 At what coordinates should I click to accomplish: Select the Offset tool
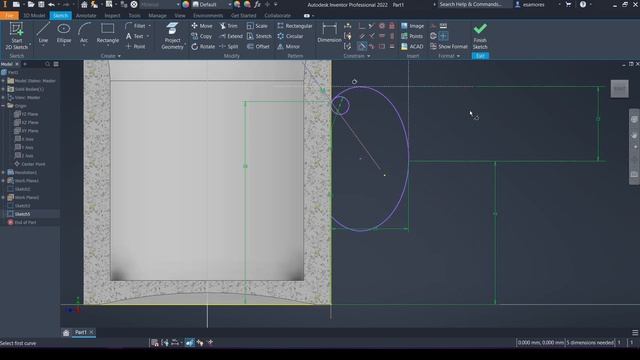(x=258, y=47)
